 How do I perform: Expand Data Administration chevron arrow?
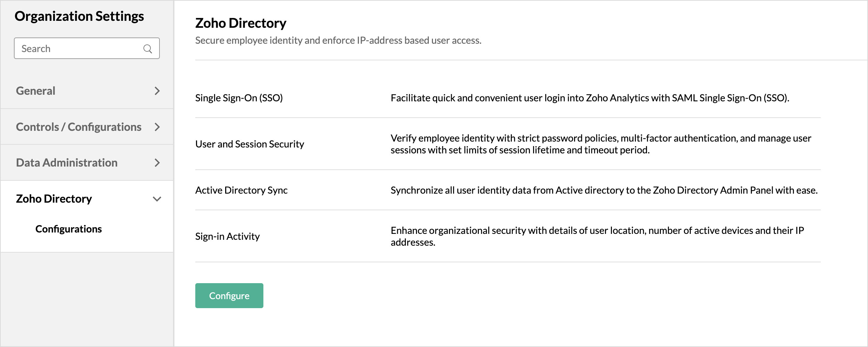[157, 163]
